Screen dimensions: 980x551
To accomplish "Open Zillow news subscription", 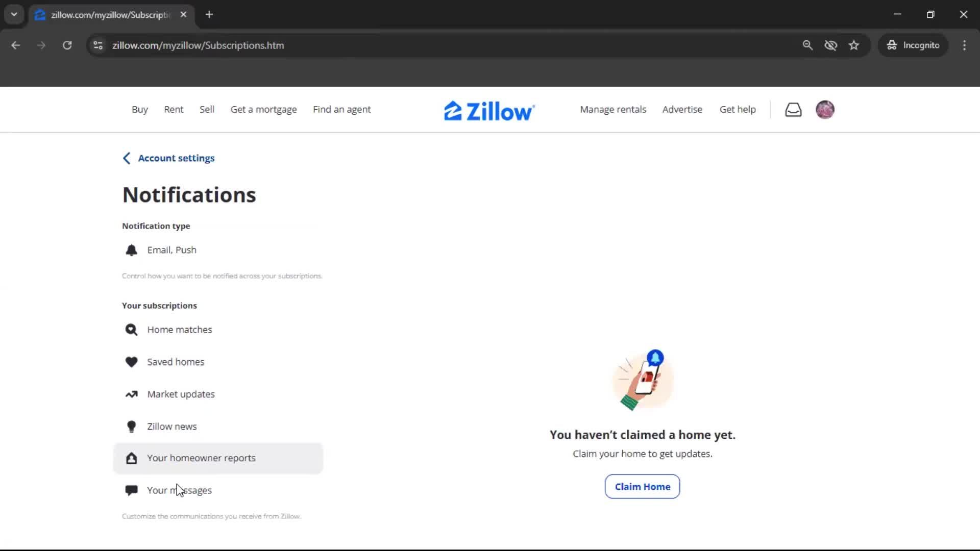I will (x=171, y=427).
